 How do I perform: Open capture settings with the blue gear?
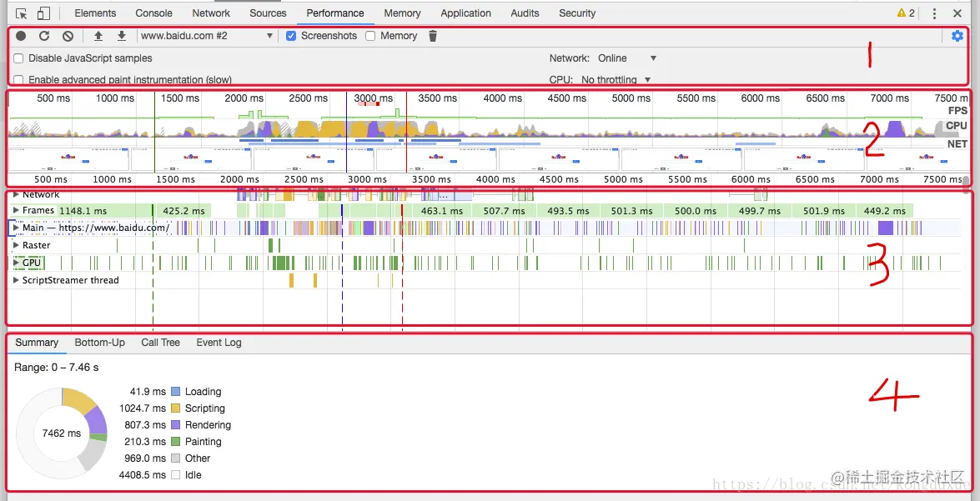[957, 36]
